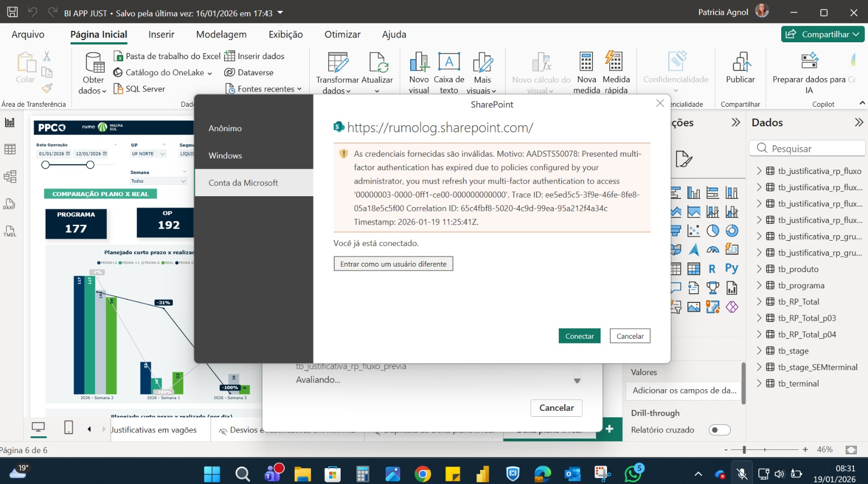This screenshot has height=484, width=868.
Task: Open the DAX query view icon
Action: point(10,204)
